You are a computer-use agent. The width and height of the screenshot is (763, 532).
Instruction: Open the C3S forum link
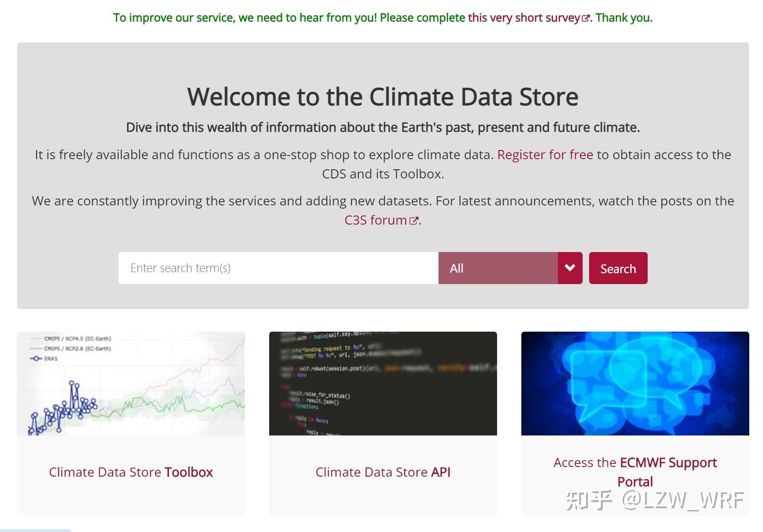coord(375,220)
